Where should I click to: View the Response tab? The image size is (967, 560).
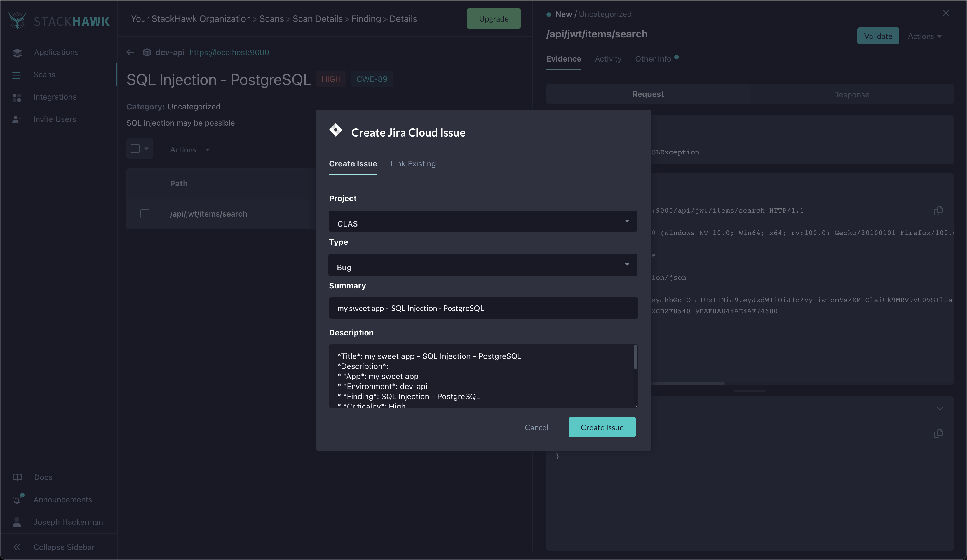point(851,94)
